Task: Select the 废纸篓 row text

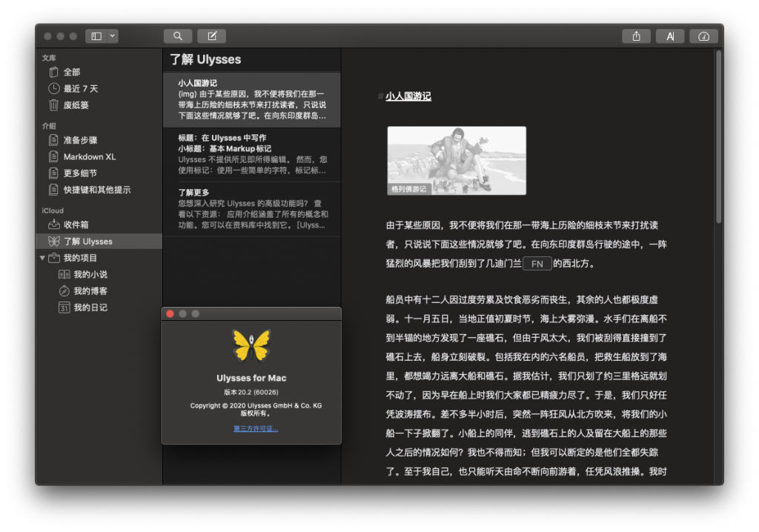Action: click(x=76, y=105)
